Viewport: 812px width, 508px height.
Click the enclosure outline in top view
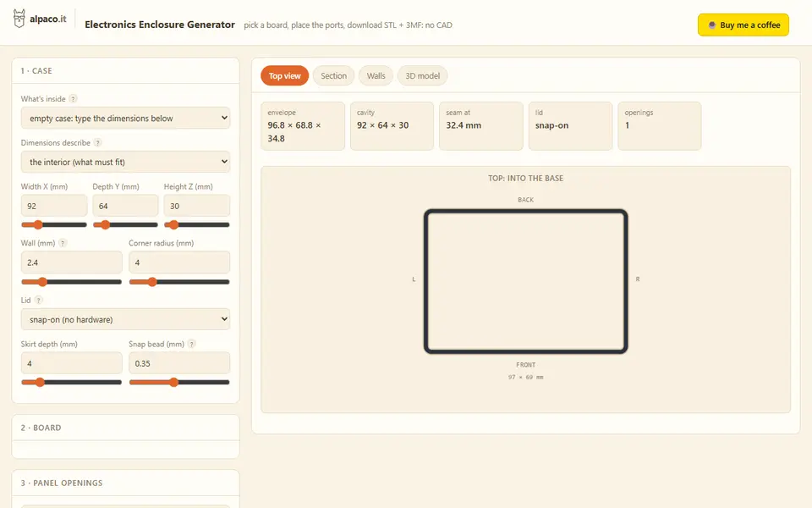[x=525, y=281]
